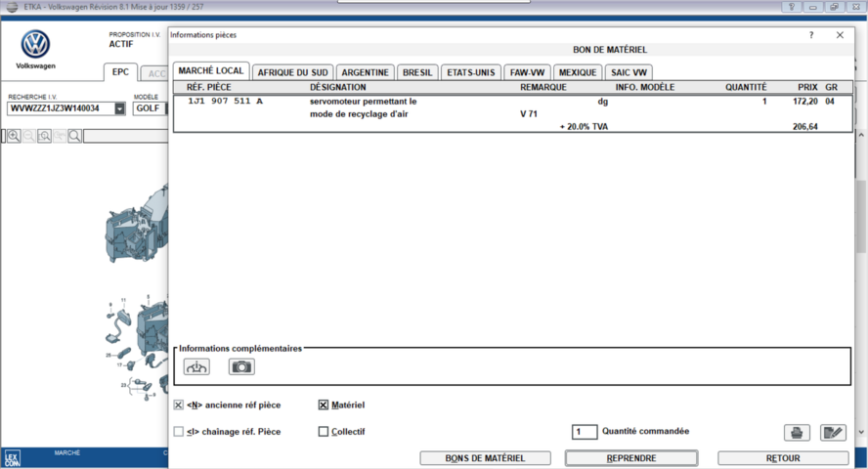Click the ETKA main window help button
The height and width of the screenshot is (469, 868).
click(792, 7)
